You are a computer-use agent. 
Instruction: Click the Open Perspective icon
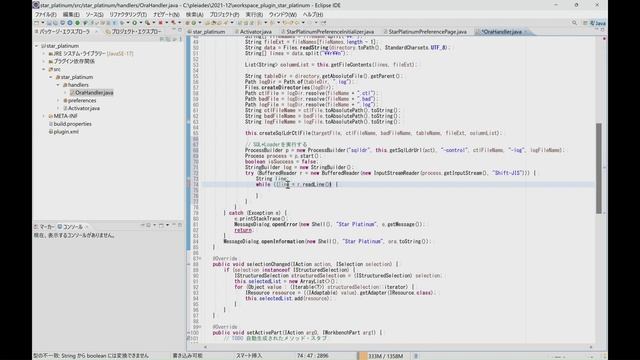coord(585,23)
